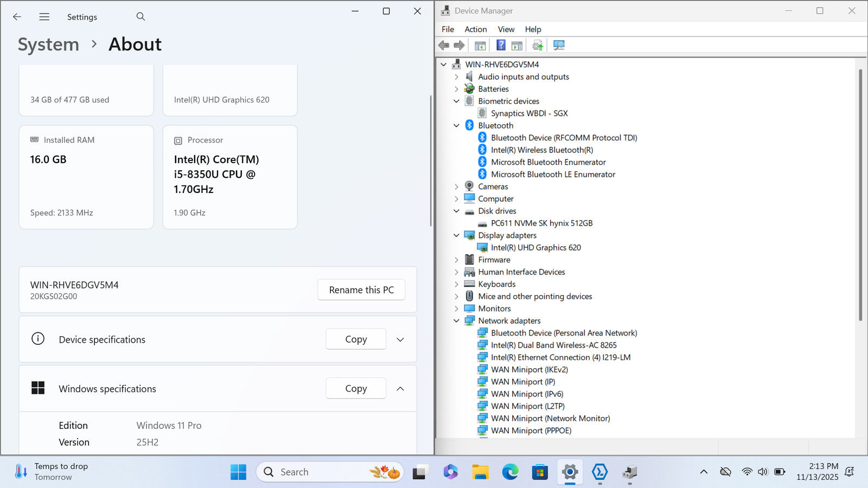This screenshot has width=868, height=488.
Task: Click the Rename this PC button
Action: tap(361, 290)
